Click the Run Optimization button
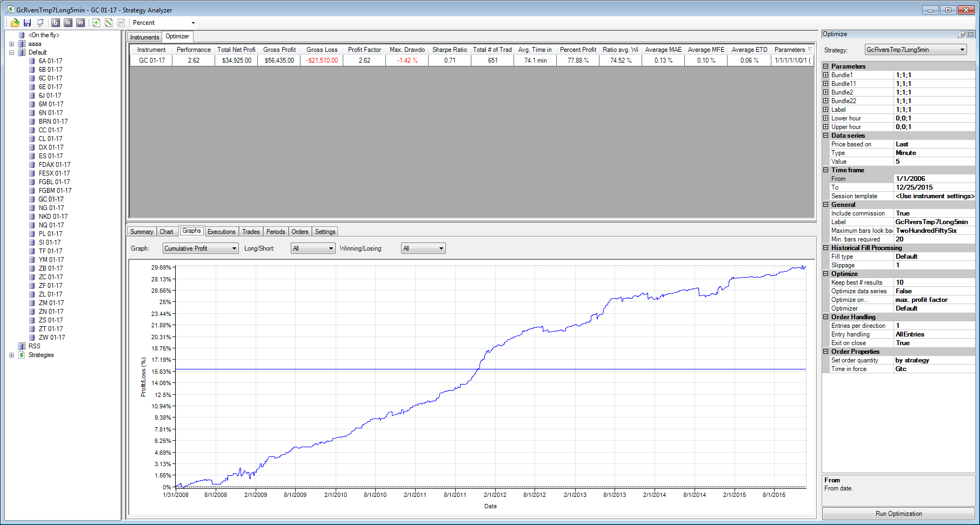This screenshot has width=980, height=525. click(x=899, y=514)
